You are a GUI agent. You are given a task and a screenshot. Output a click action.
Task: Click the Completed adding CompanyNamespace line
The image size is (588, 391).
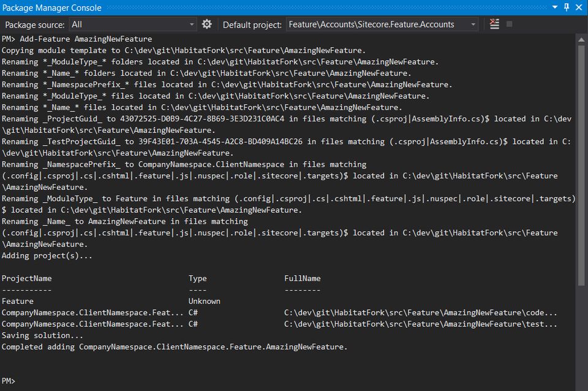tap(175, 347)
